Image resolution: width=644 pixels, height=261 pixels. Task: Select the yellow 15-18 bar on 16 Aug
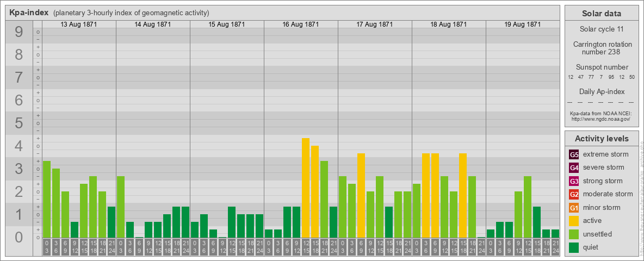pos(314,191)
